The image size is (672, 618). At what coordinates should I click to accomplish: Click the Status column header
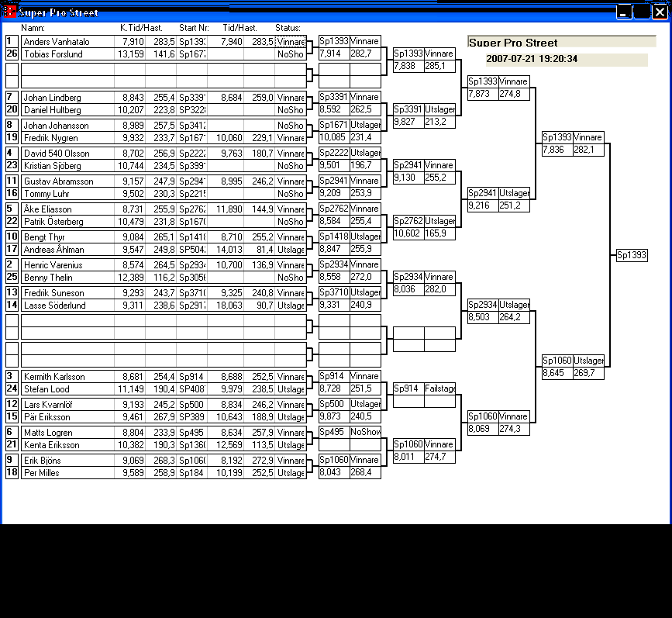click(287, 28)
